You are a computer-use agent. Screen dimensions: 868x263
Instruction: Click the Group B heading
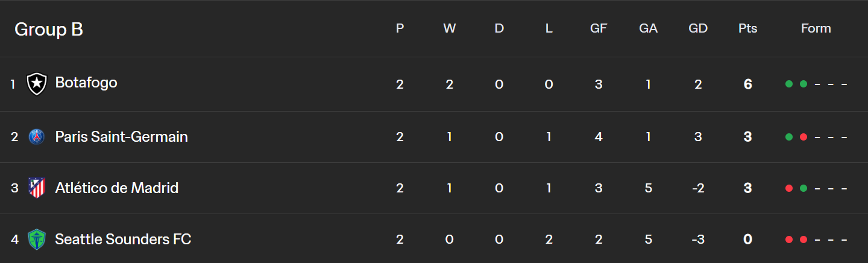coord(49,29)
